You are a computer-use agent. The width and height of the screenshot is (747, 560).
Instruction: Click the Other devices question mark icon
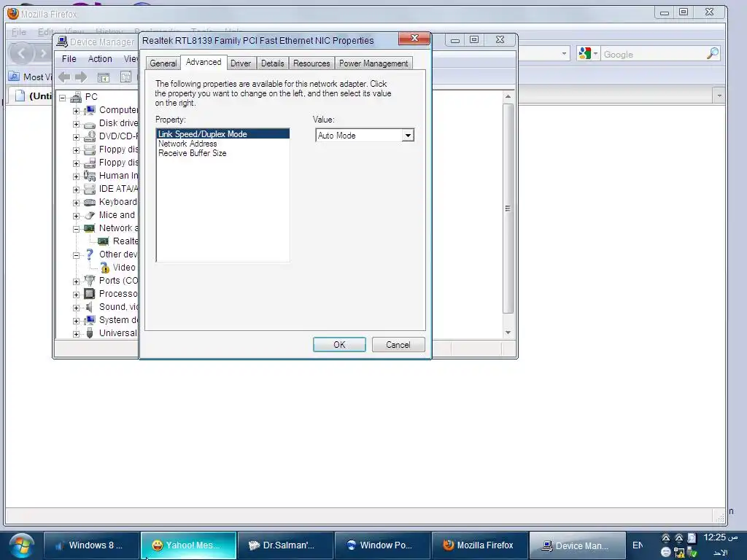(90, 254)
